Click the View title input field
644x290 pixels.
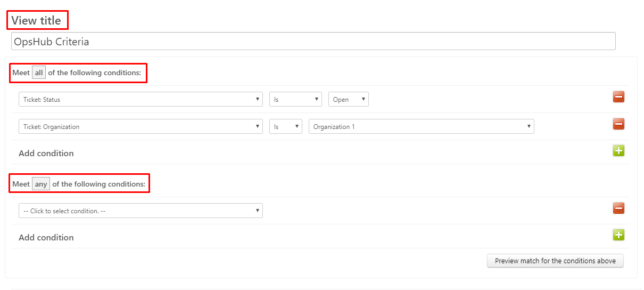coord(313,42)
